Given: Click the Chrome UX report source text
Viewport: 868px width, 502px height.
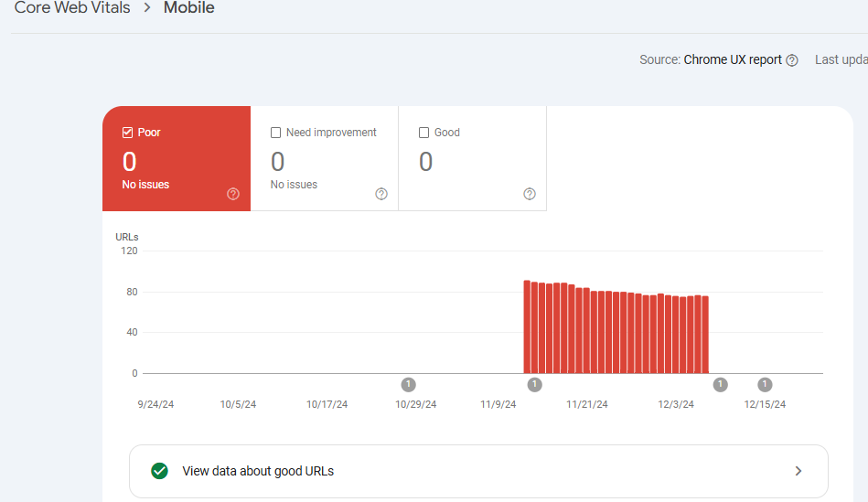Looking at the screenshot, I should [x=733, y=59].
